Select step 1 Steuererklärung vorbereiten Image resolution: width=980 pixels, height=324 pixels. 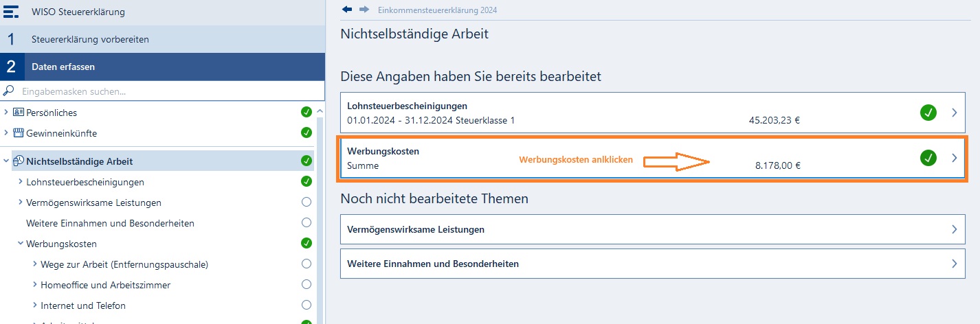click(162, 39)
